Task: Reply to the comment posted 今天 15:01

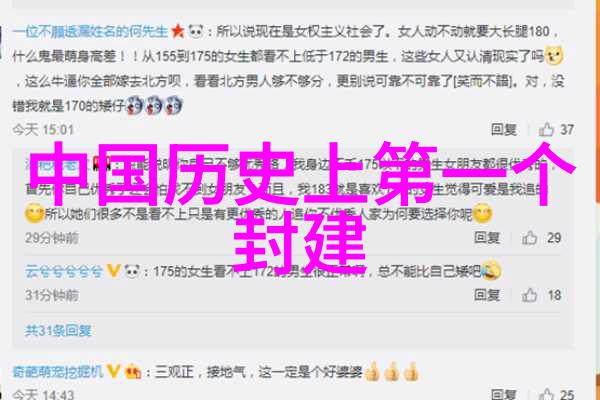Action: 504,130
